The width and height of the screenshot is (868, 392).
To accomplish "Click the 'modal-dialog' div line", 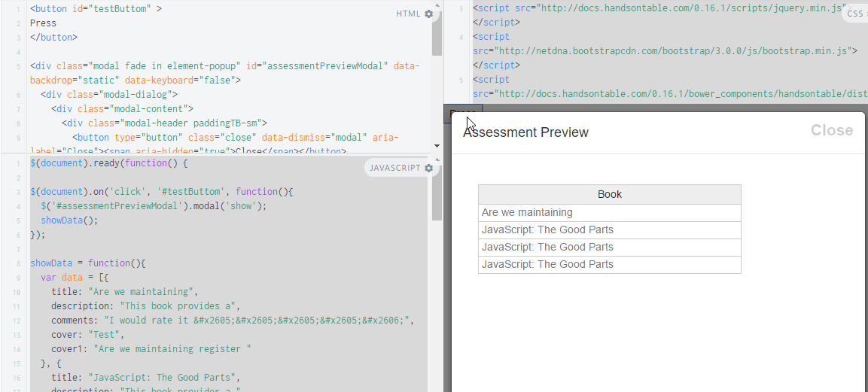I will (x=109, y=95).
